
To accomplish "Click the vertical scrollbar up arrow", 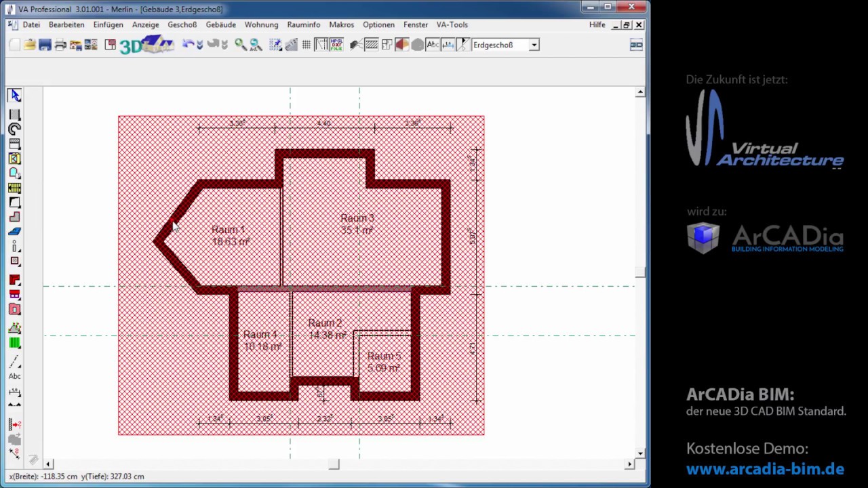I will tap(640, 92).
